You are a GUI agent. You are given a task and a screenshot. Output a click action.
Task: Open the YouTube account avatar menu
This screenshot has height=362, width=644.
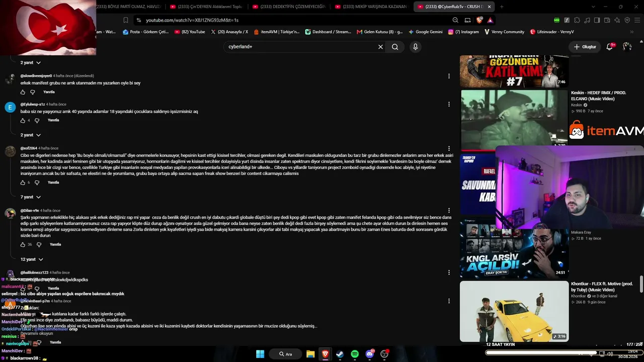(627, 46)
